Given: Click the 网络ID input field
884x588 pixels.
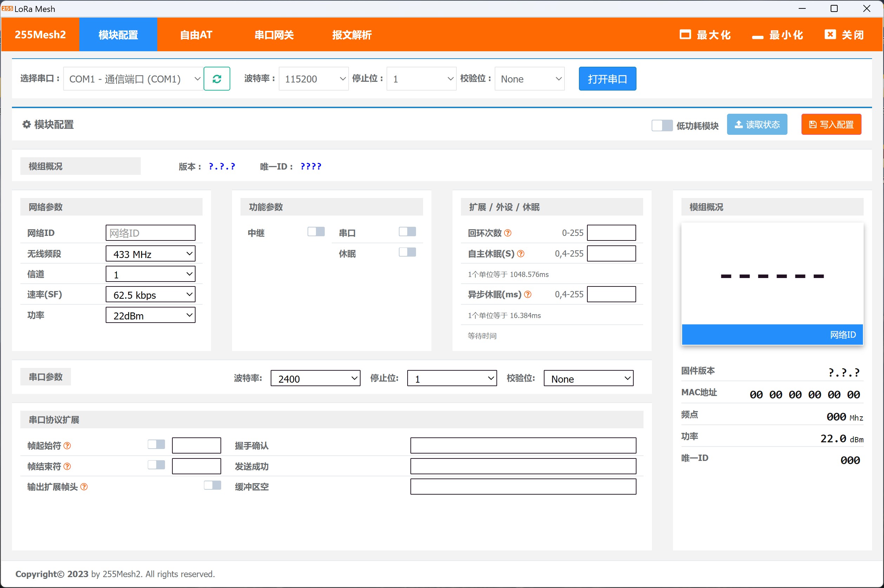Looking at the screenshot, I should tap(150, 233).
